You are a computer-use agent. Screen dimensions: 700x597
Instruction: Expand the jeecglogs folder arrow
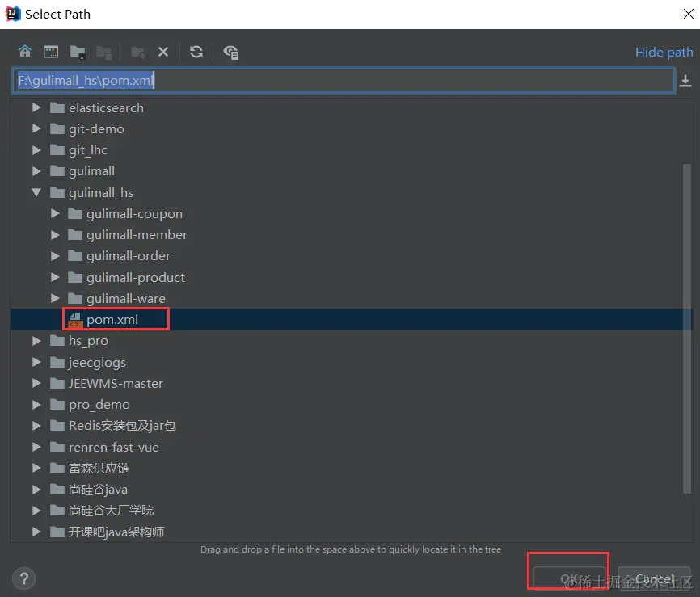tap(36, 362)
